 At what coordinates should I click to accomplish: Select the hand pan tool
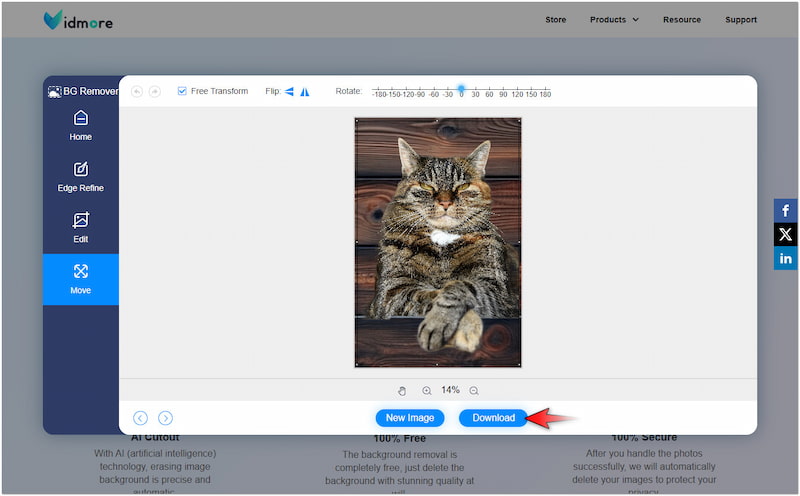[x=402, y=391]
